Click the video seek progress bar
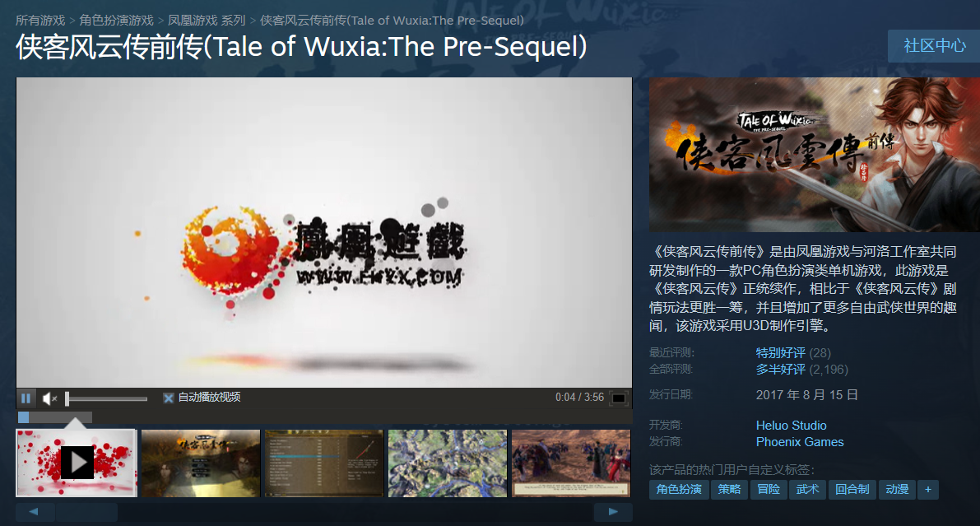 [x=324, y=417]
